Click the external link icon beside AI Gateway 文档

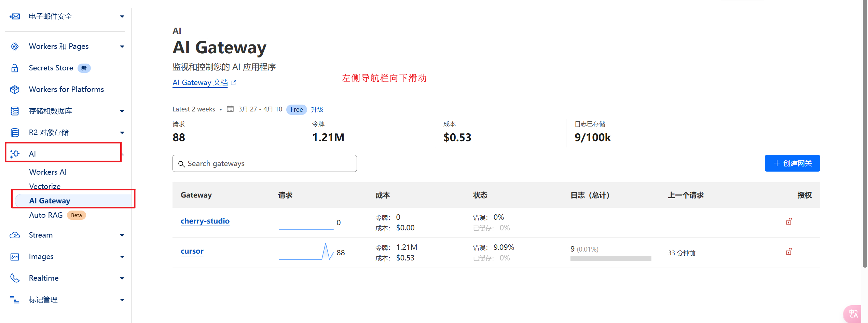(234, 83)
